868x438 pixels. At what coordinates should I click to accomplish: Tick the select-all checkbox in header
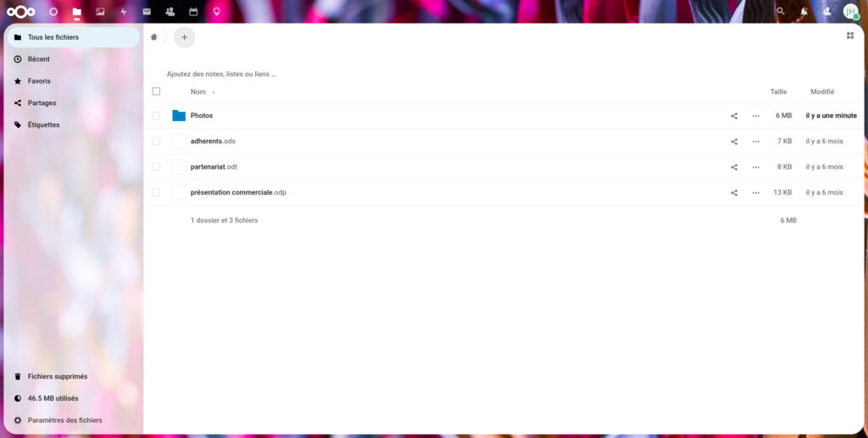pyautogui.click(x=156, y=91)
